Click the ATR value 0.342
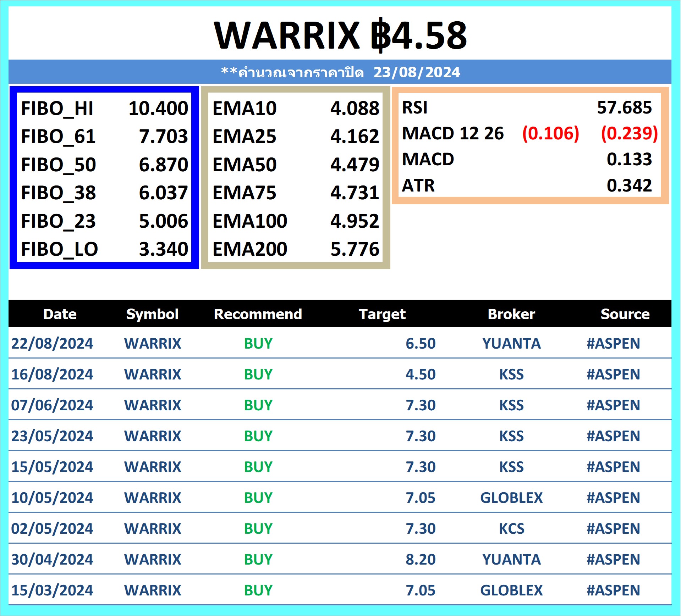 629,185
